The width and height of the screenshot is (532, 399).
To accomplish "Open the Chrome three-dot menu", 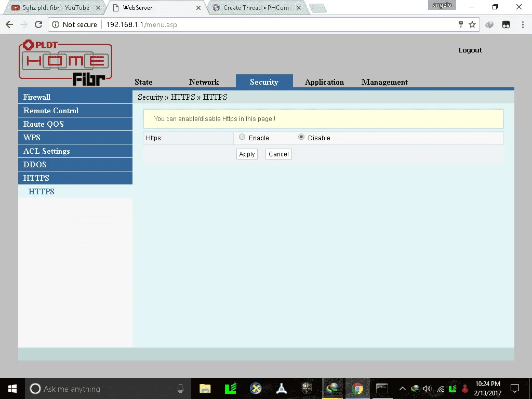I will [x=523, y=24].
